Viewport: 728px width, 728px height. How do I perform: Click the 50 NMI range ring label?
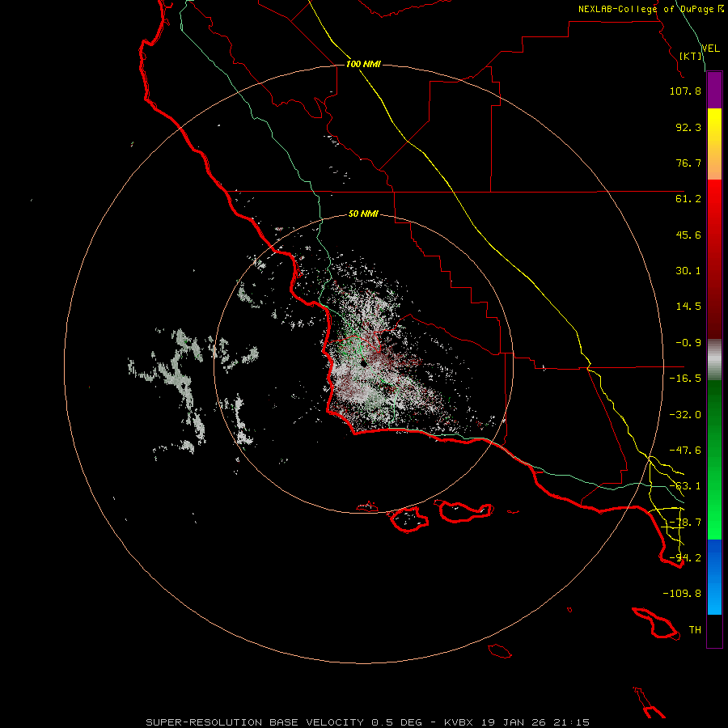click(x=363, y=214)
